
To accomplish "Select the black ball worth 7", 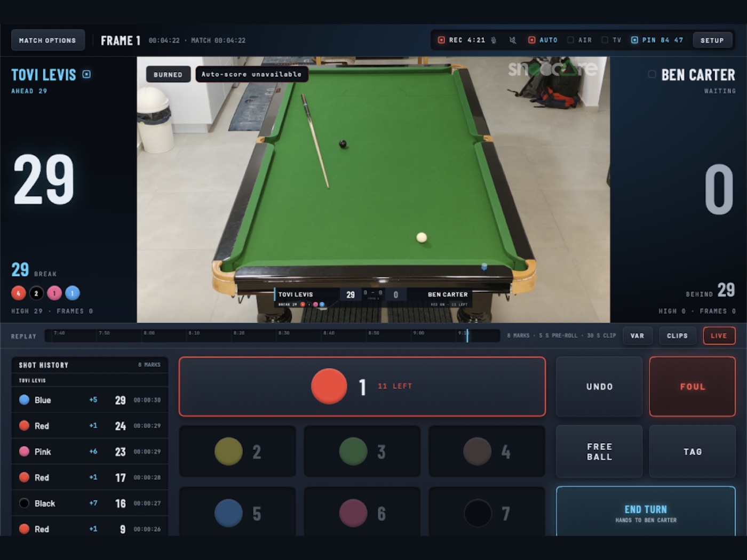I will 487,513.
